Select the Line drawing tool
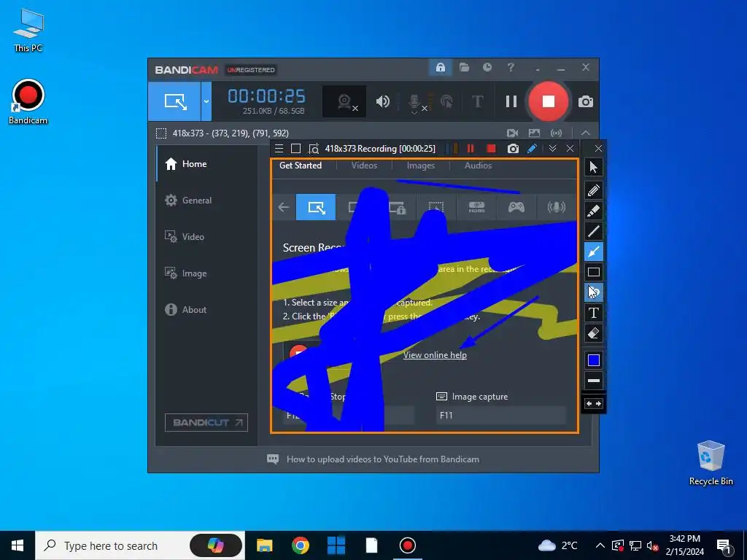This screenshot has width=747, height=560. [593, 231]
